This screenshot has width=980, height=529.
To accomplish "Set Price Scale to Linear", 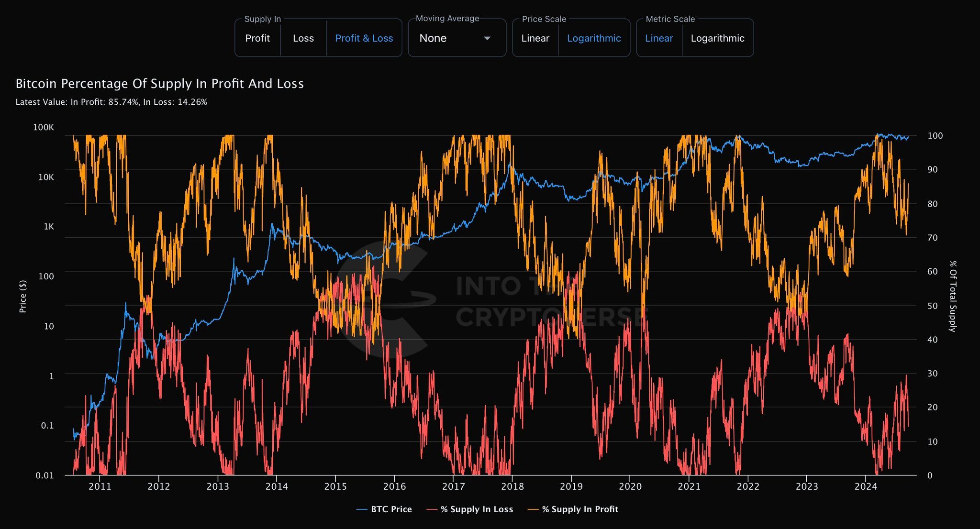I will point(535,38).
